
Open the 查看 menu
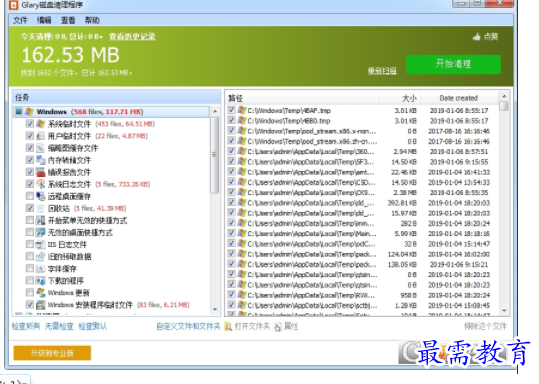tap(68, 20)
